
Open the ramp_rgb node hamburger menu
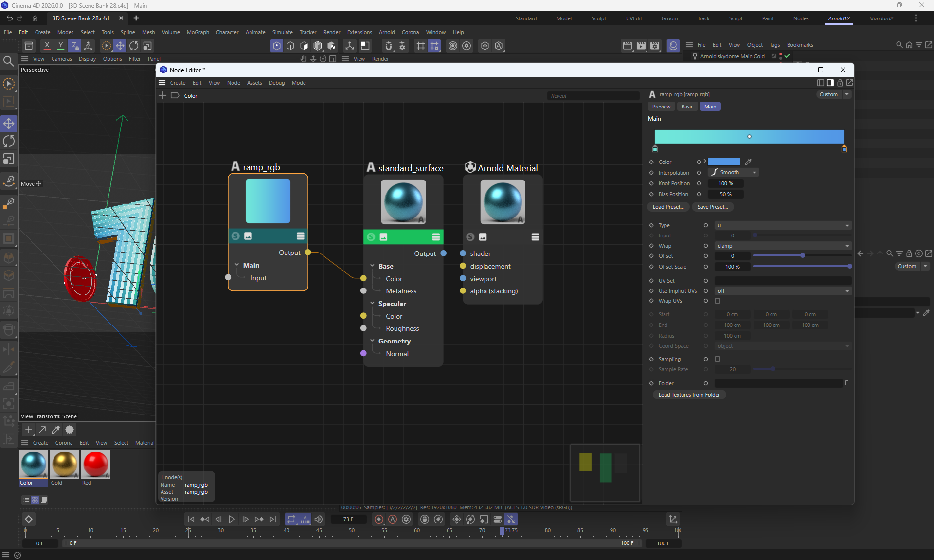pyautogui.click(x=300, y=236)
